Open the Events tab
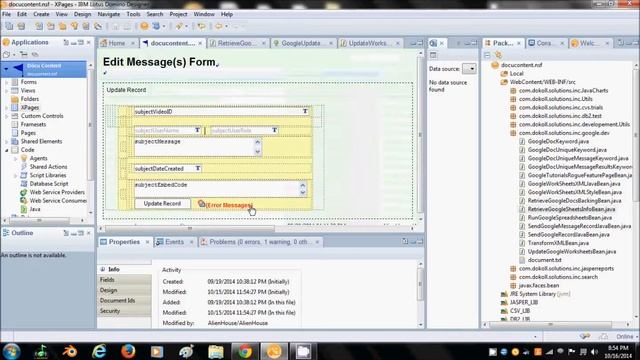The width and height of the screenshot is (640, 360). click(174, 242)
